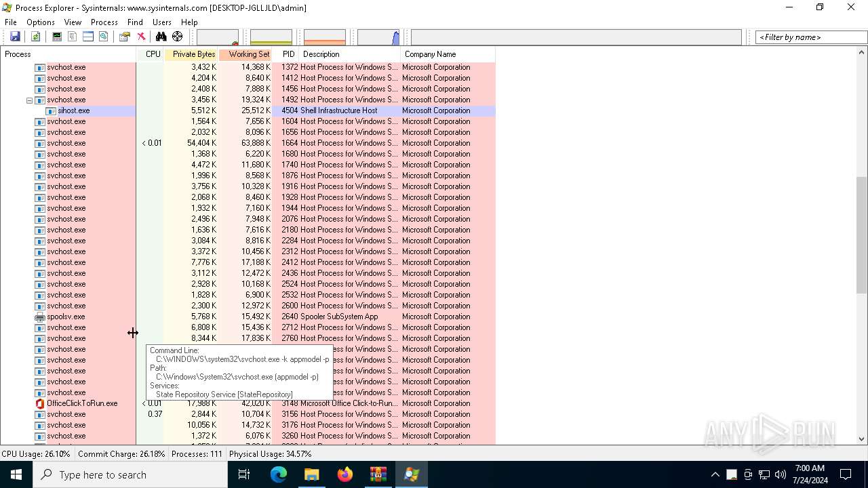This screenshot has width=868, height=488.
Task: Open the Help menu
Action: click(x=189, y=22)
